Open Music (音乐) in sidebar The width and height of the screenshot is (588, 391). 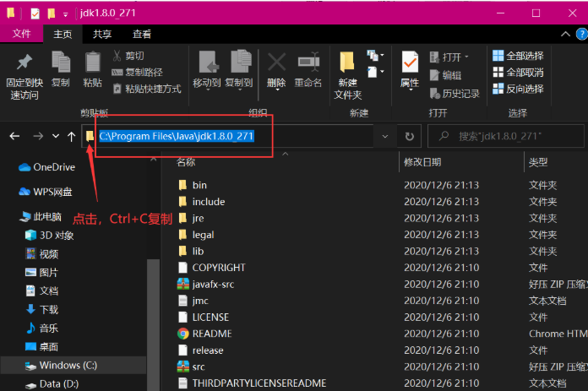tap(41, 329)
